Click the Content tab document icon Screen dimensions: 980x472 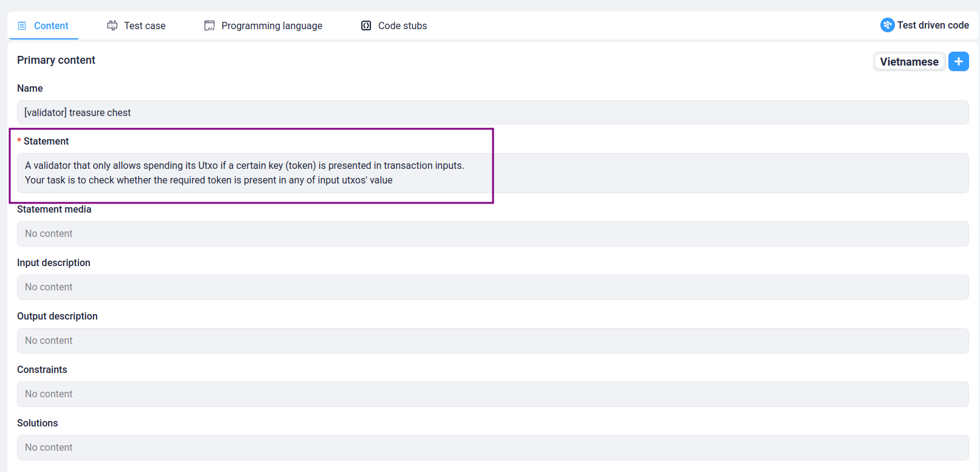point(22,26)
